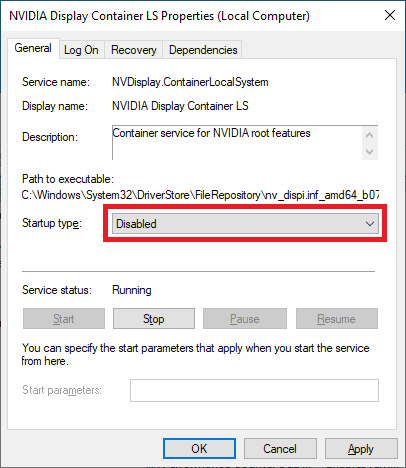The image size is (406, 468).
Task: Click the General tab
Action: (x=33, y=48)
